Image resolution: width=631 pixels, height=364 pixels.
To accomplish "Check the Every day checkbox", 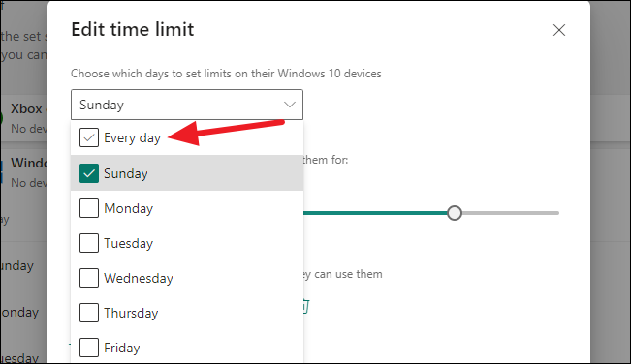I will tap(89, 137).
